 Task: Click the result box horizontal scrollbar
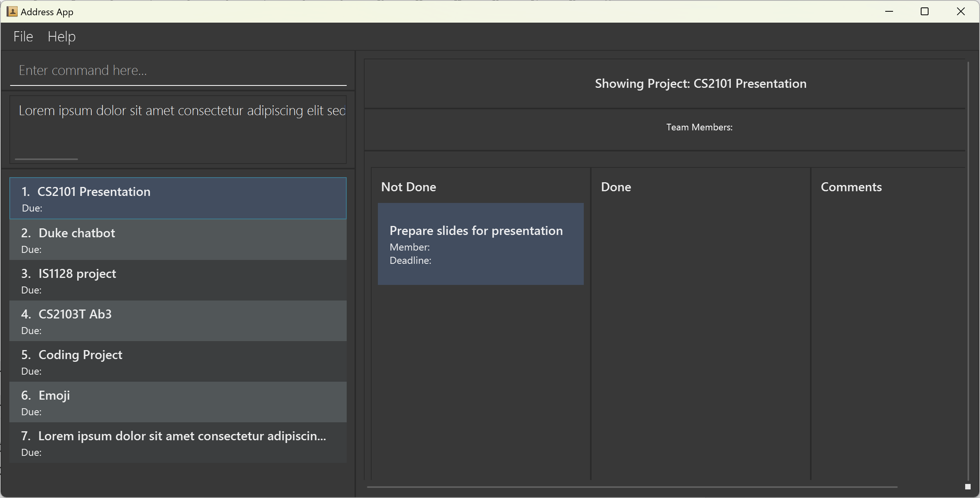(46, 159)
